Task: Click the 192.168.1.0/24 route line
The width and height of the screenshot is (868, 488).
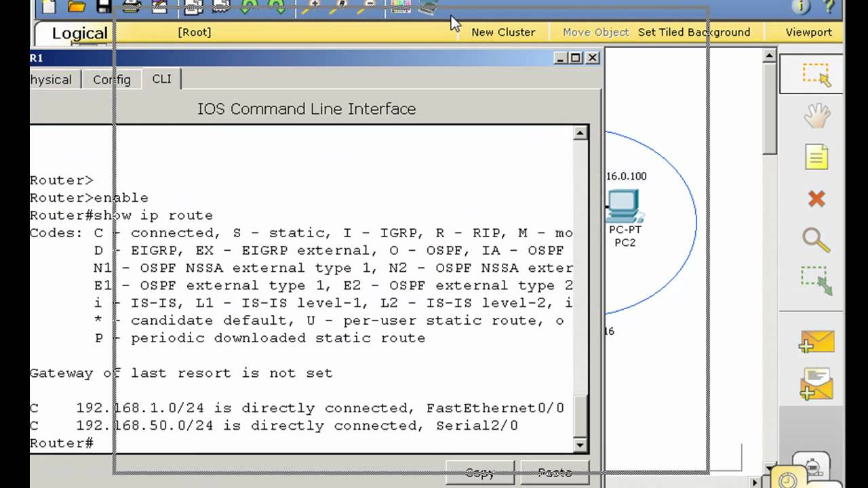Action: click(297, 408)
